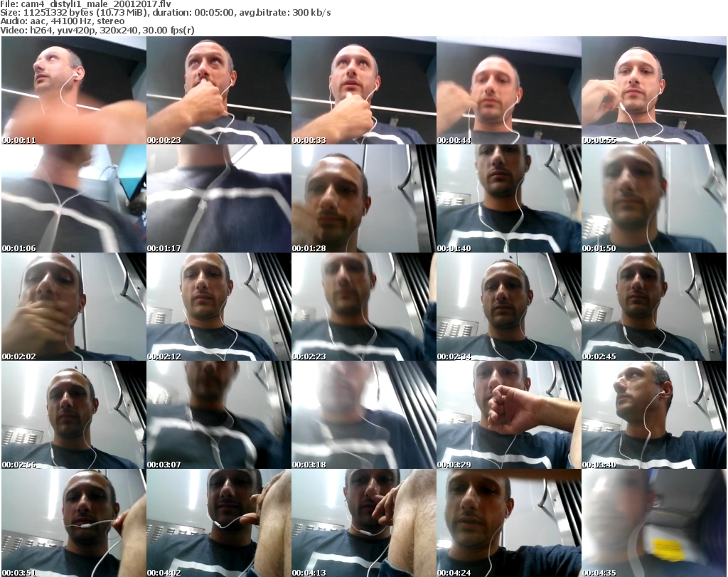Viewport: 728px width, 577px height.
Task: Pick the frame timestamped 00:02:34
Action: [x=509, y=307]
